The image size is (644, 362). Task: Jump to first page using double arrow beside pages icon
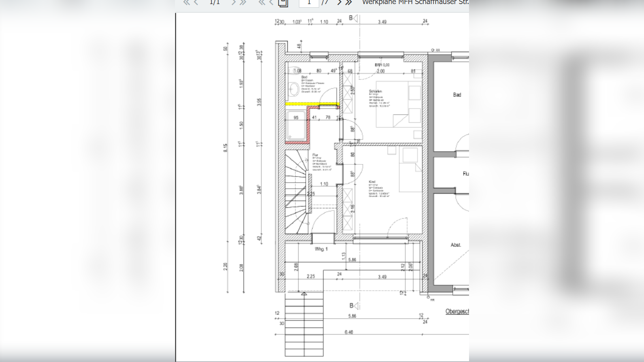[x=262, y=2]
